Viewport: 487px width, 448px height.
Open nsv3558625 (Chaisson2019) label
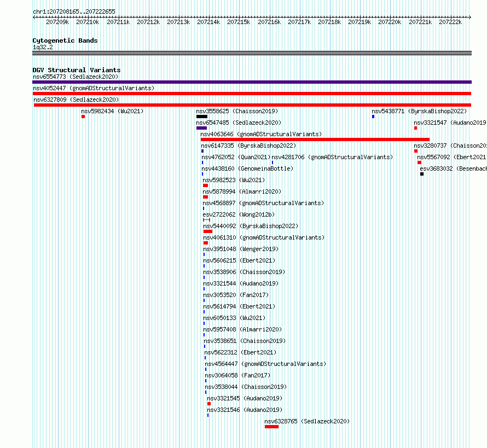pyautogui.click(x=237, y=111)
